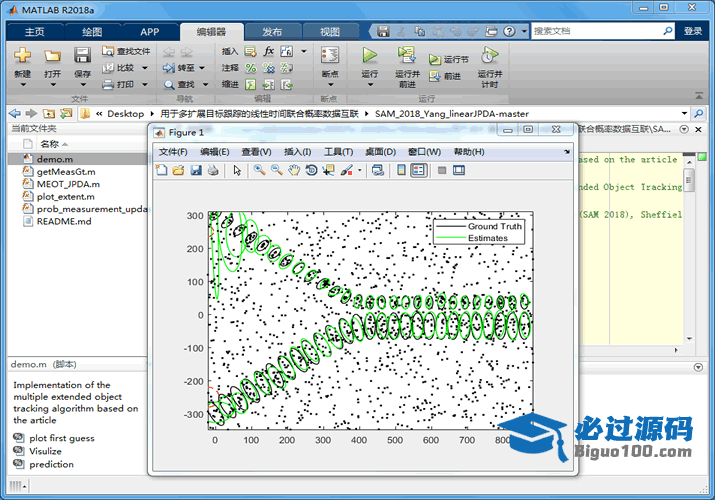Open 工具(T) menu in Figure 1

point(338,152)
